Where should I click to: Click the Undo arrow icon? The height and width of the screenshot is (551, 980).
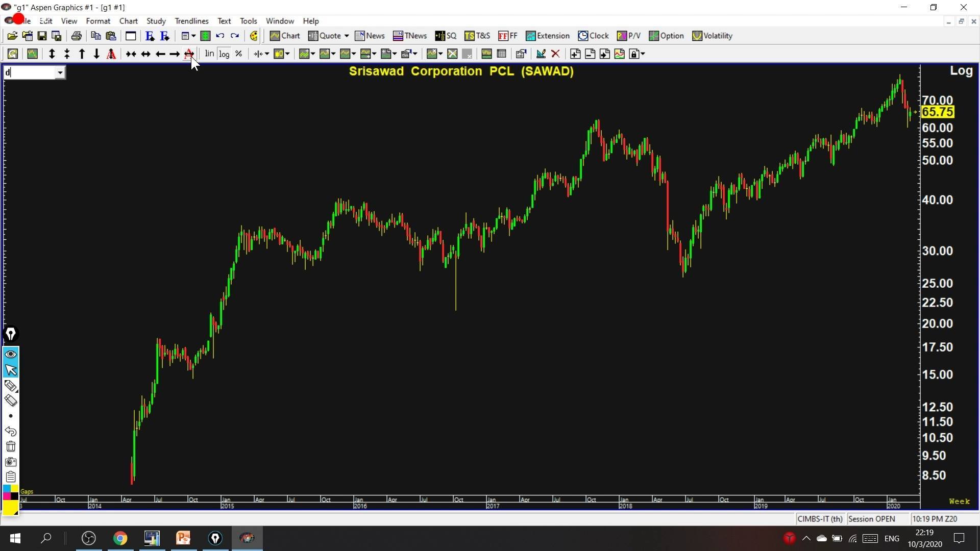220,36
